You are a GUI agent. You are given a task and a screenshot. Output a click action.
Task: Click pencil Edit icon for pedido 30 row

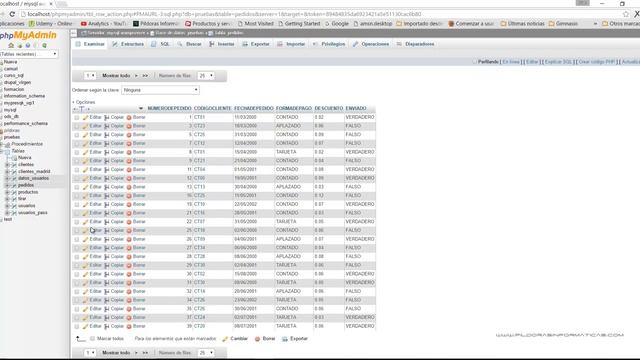85,274
